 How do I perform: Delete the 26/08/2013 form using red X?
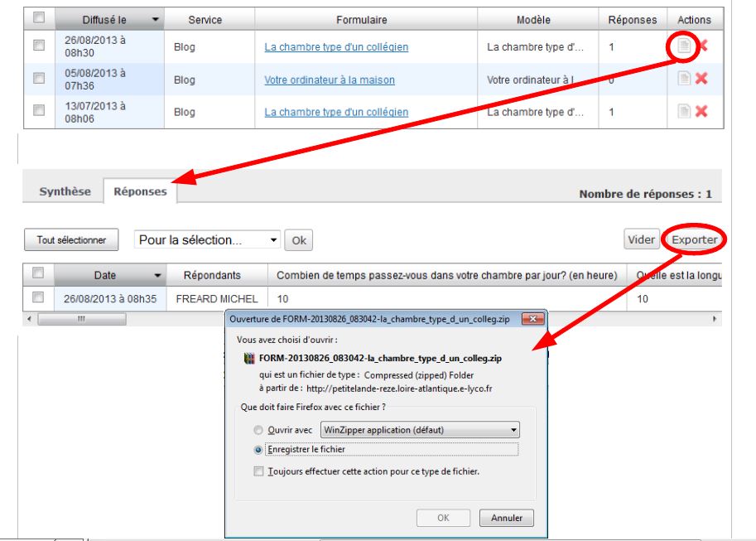click(702, 46)
